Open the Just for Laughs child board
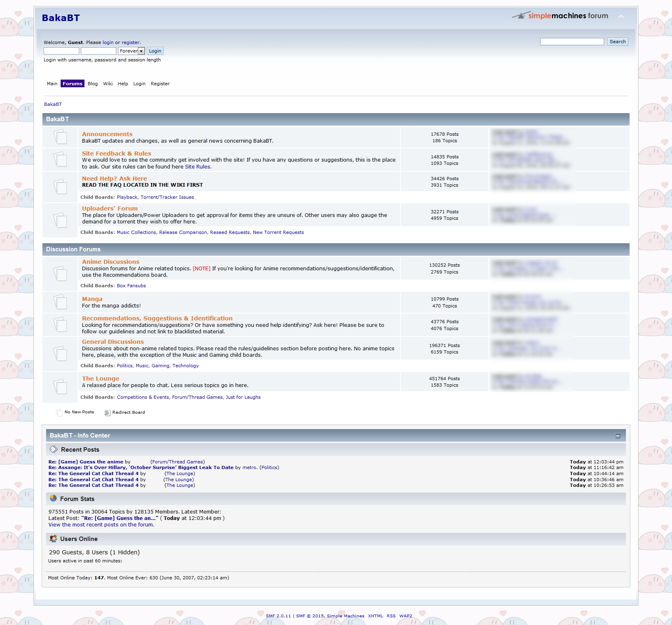 [x=243, y=397]
